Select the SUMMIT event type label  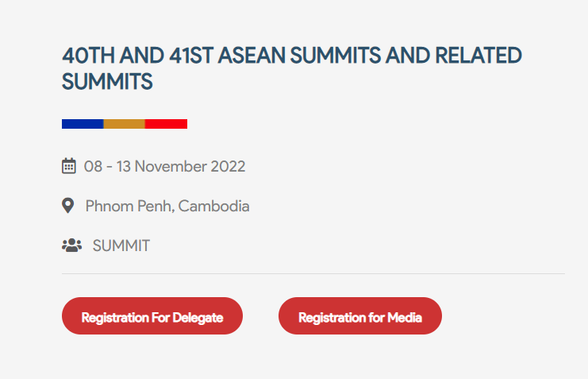121,246
